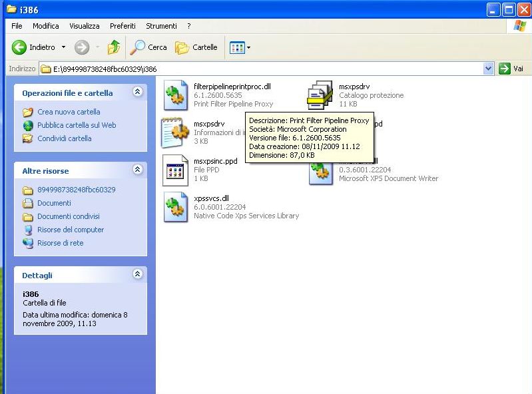The image size is (532, 394).
Task: Click the globe icon beside Pubblica cartella
Action: pos(28,126)
